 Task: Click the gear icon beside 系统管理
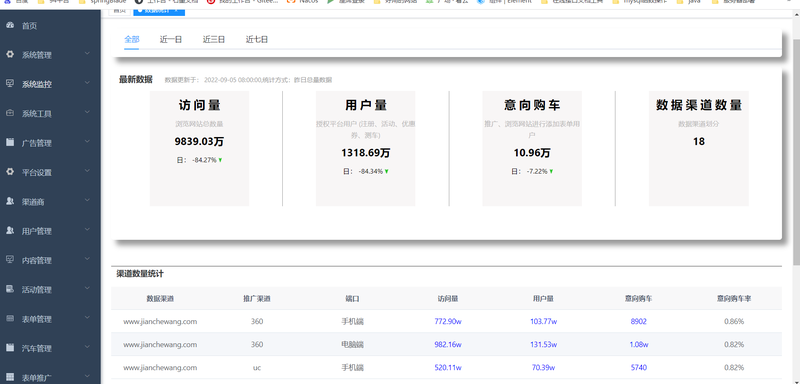[x=10, y=54]
